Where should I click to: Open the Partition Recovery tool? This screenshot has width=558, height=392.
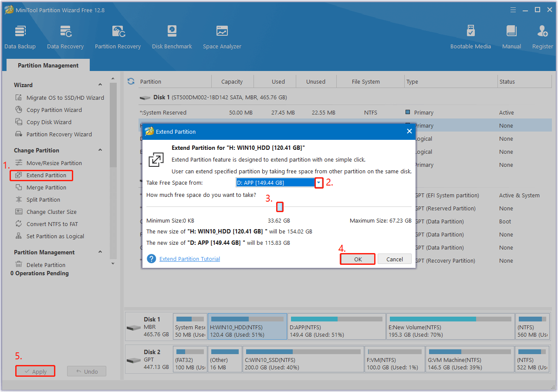[118, 37]
